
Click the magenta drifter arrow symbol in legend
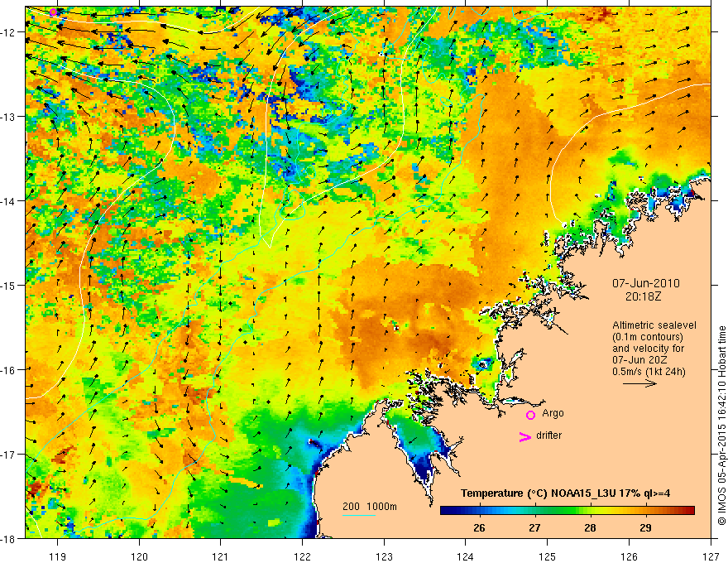coord(525,436)
